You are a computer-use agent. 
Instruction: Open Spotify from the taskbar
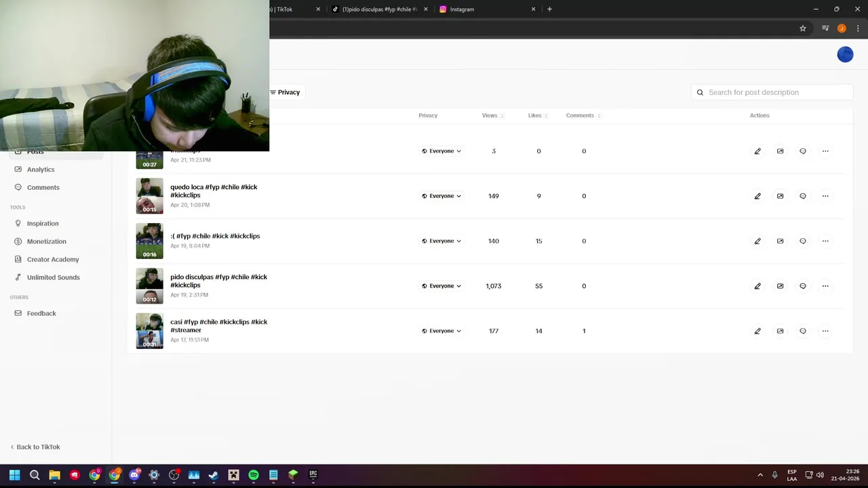pyautogui.click(x=254, y=475)
